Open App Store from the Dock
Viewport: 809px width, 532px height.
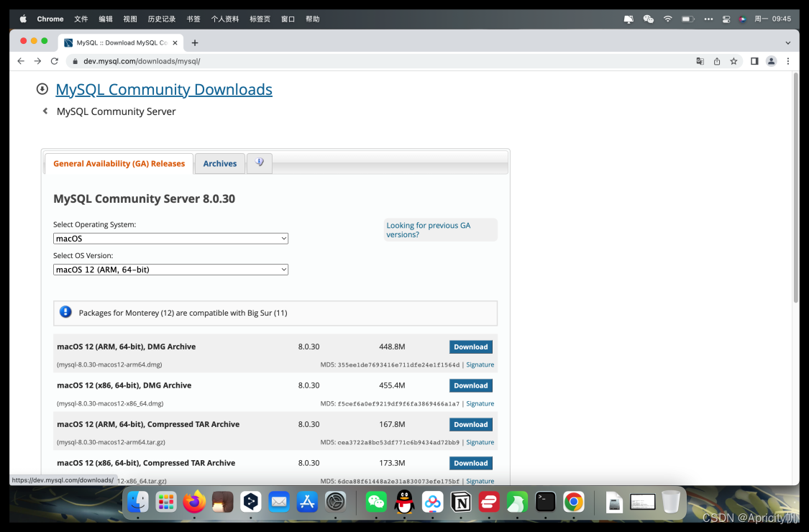307,502
